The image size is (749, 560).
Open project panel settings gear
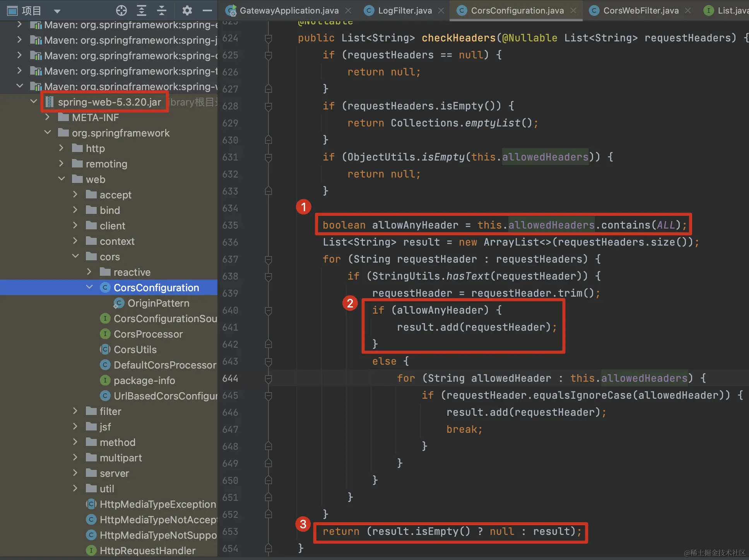click(187, 10)
